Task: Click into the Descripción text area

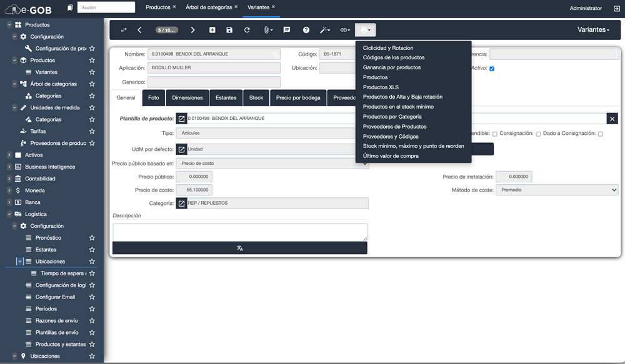Action: [x=239, y=232]
